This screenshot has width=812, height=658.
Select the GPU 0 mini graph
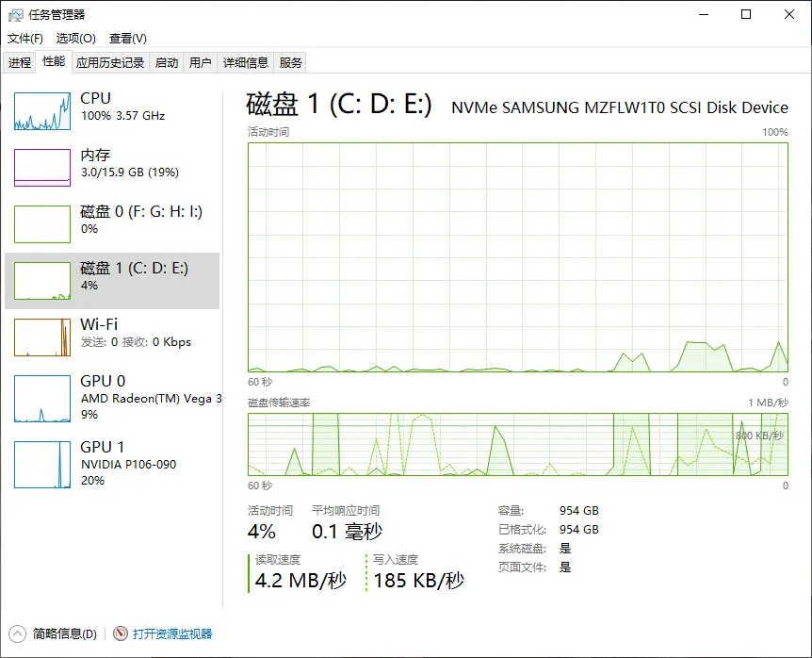click(42, 399)
